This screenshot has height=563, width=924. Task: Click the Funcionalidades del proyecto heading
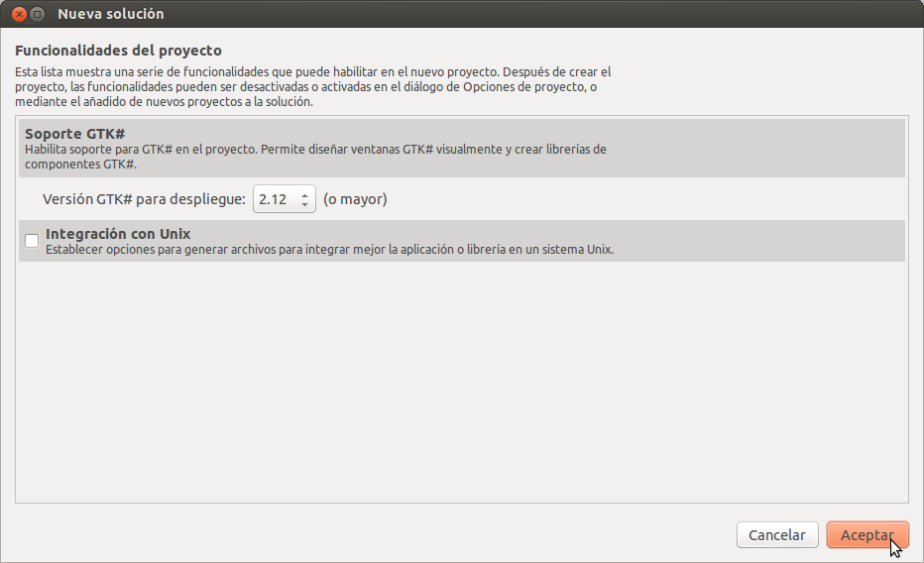(118, 51)
